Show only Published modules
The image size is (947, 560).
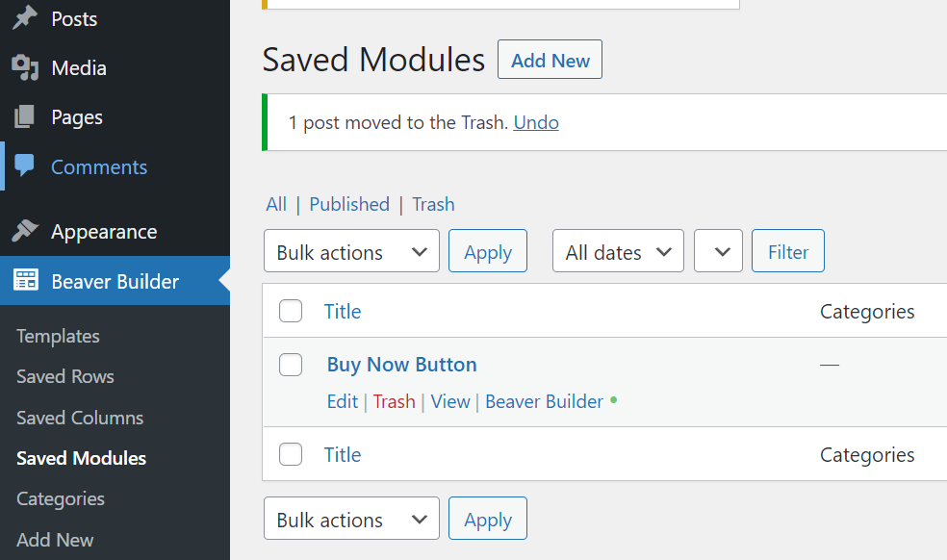click(349, 204)
